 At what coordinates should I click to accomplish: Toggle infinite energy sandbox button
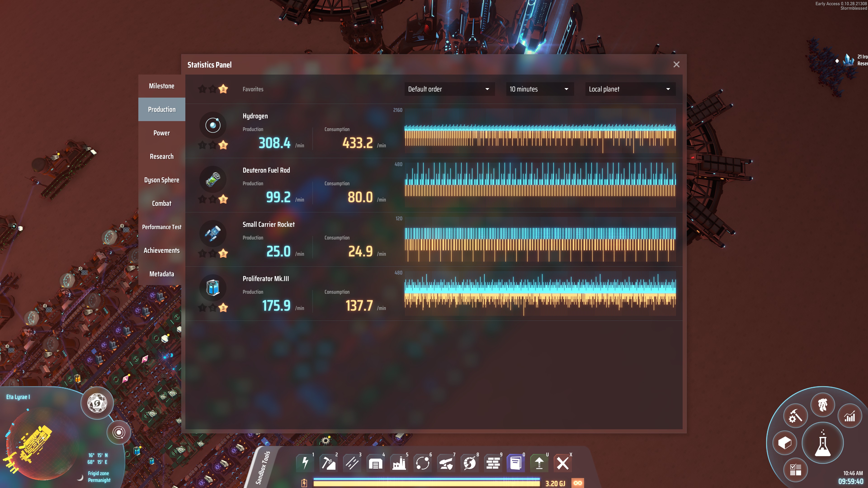point(578,483)
